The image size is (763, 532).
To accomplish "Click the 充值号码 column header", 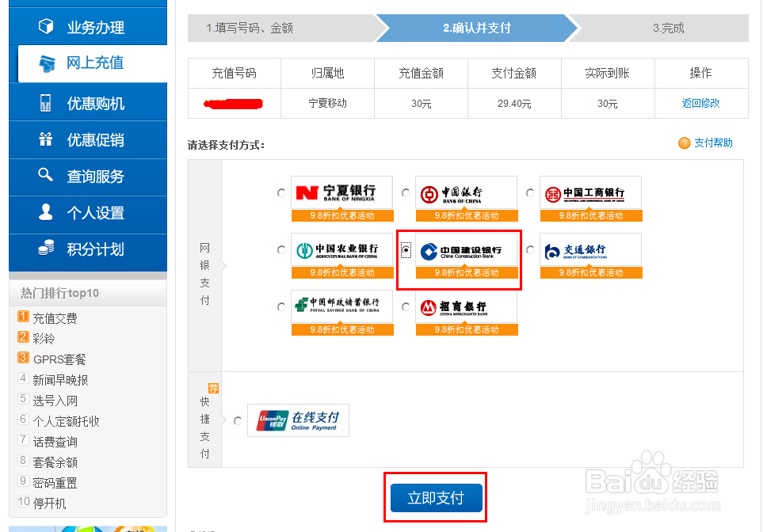I will (x=234, y=73).
